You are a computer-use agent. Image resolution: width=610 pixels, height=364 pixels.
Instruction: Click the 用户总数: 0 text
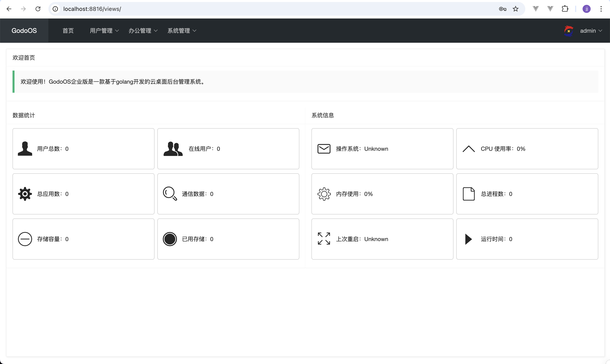click(53, 149)
